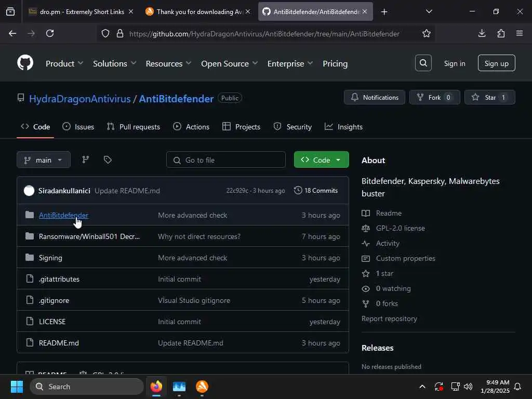The height and width of the screenshot is (399, 532).
Task: Open the Ransomware/Winball501 folder
Action: 89,236
